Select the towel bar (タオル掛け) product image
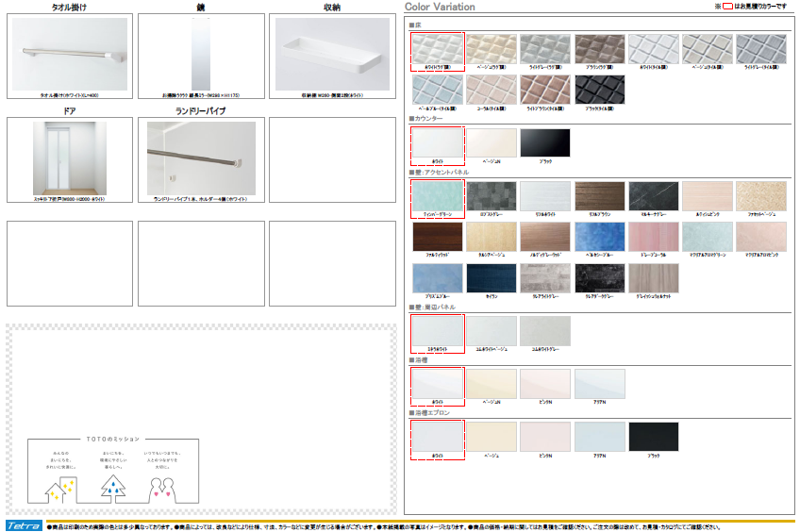 tap(69, 55)
